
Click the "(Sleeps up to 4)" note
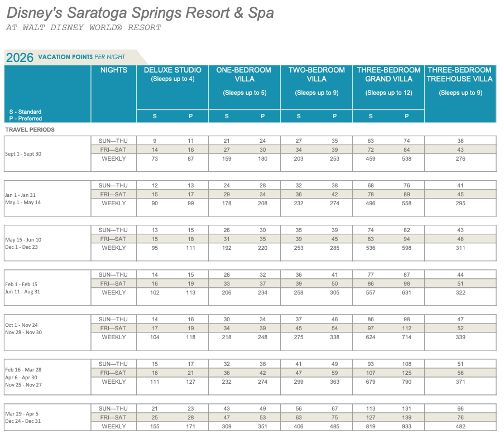[x=172, y=79]
